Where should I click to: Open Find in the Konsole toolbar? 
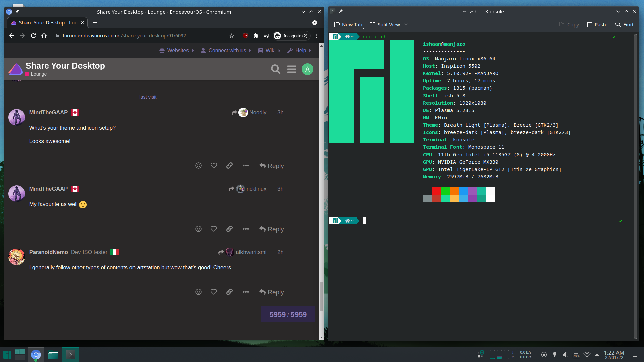click(624, 25)
